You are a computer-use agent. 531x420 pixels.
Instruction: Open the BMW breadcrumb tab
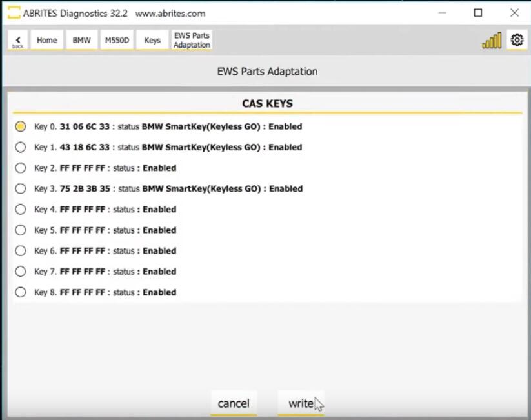click(x=81, y=40)
